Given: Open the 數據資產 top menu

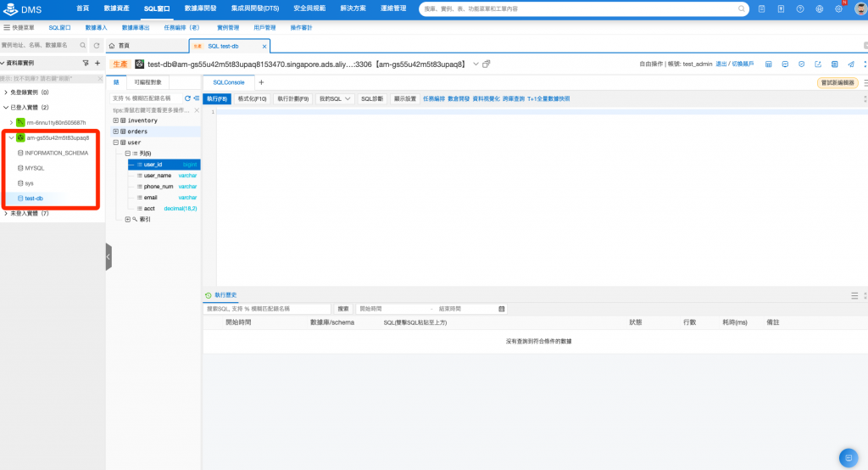Looking at the screenshot, I should click(116, 8).
